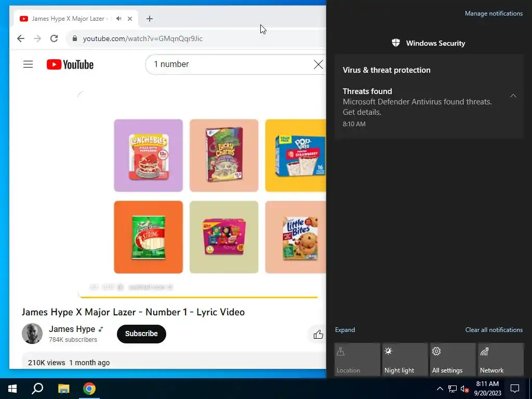Close the James Hype X Major Lazer tab

[x=129, y=19]
